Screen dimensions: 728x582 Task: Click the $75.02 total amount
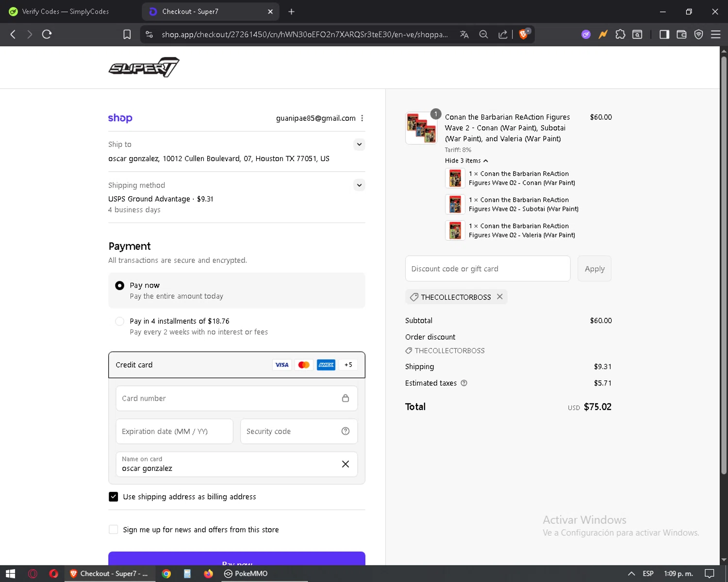click(x=597, y=407)
